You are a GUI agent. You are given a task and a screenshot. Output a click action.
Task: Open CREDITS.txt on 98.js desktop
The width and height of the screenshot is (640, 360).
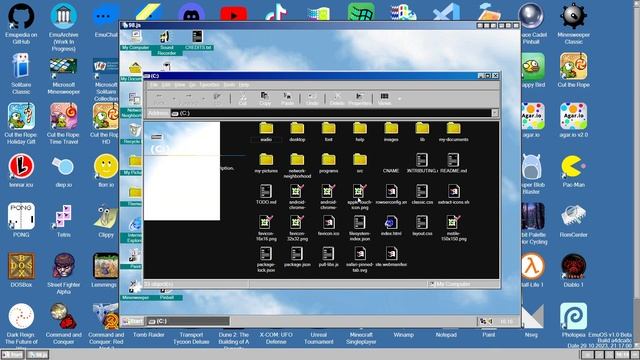pyautogui.click(x=198, y=40)
